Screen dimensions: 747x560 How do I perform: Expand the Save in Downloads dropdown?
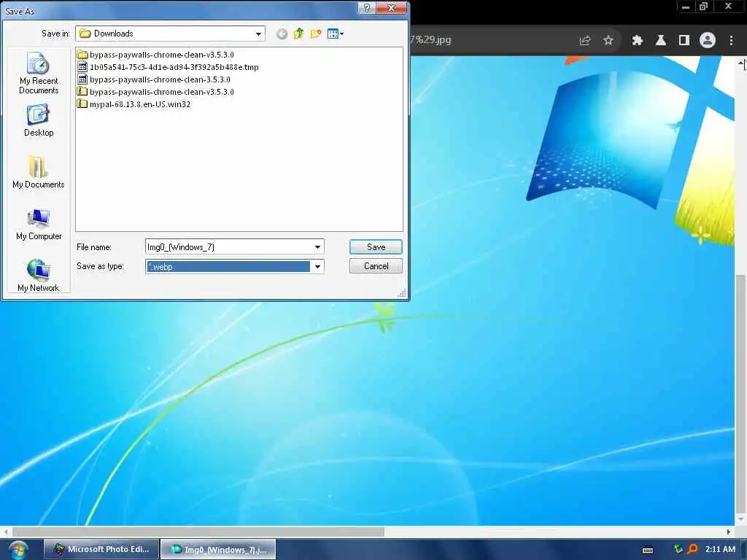coord(258,34)
